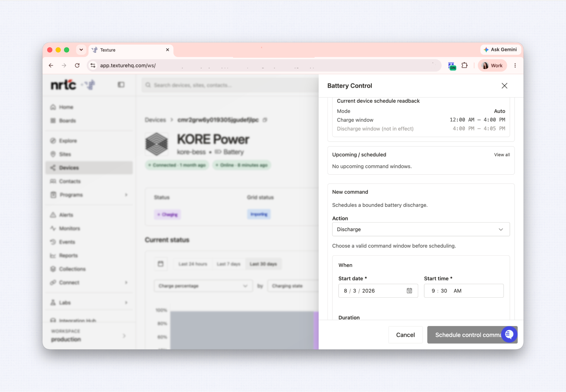Image resolution: width=566 pixels, height=392 pixels.
Task: Open the Action dropdown set to Discharge
Action: [421, 229]
